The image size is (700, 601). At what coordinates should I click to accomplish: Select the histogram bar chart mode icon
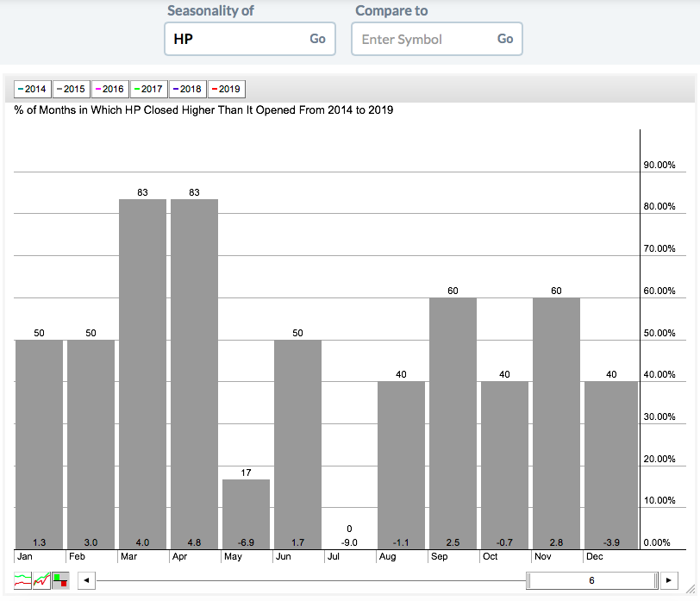pos(60,580)
